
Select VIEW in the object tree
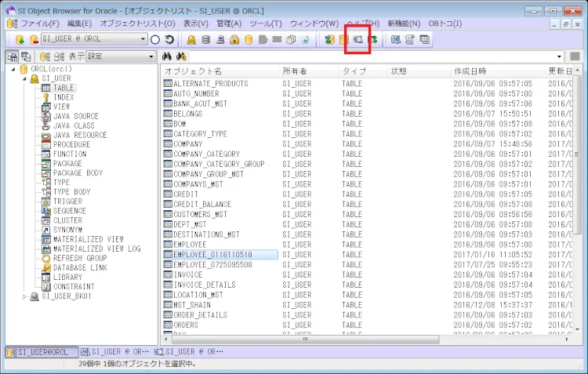pyautogui.click(x=61, y=107)
